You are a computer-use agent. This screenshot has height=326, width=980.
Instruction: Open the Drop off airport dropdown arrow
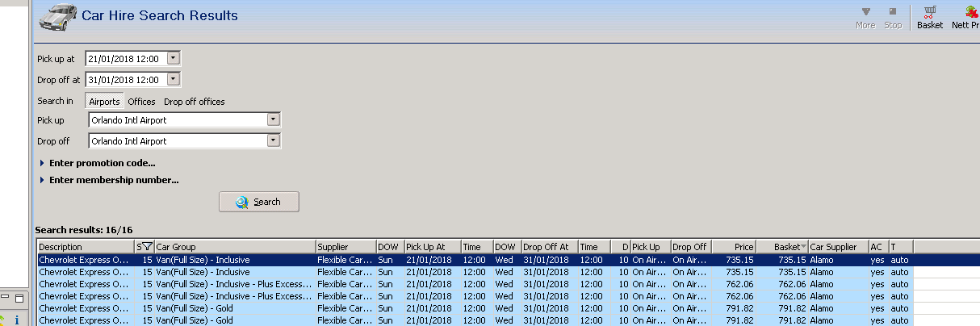pos(274,140)
